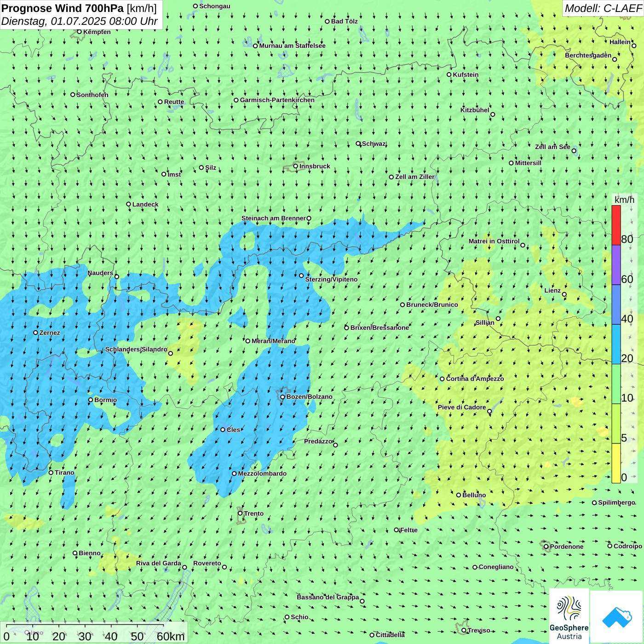
Task: Click the 'Murnau am Staffelsee' label
Action: [x=293, y=46]
